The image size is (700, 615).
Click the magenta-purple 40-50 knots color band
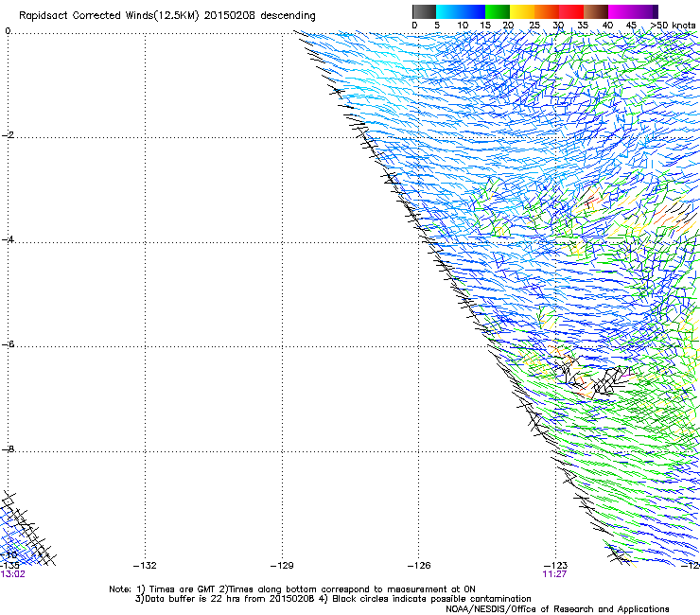(x=633, y=11)
